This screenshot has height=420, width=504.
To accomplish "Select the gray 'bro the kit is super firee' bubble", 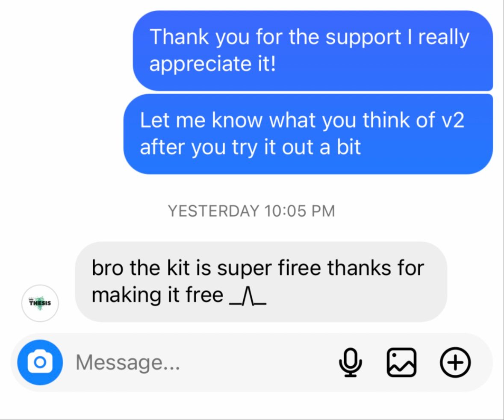I will pyautogui.click(x=261, y=282).
